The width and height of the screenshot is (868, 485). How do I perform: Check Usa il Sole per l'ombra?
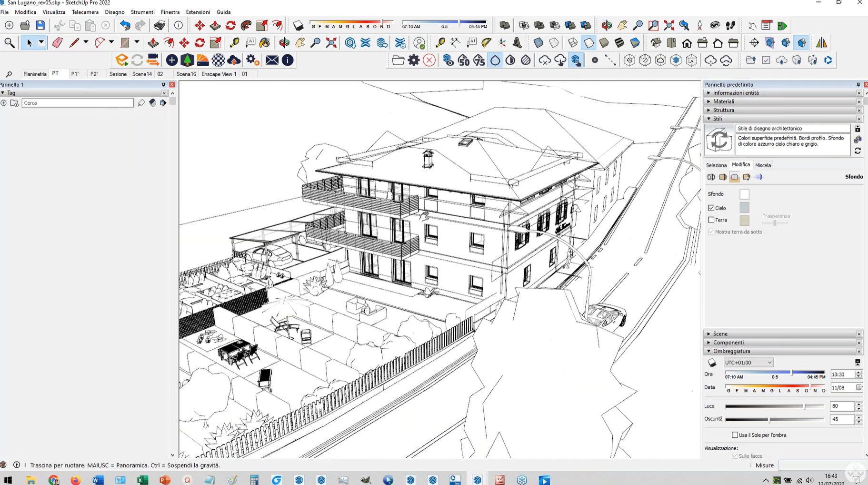click(735, 435)
